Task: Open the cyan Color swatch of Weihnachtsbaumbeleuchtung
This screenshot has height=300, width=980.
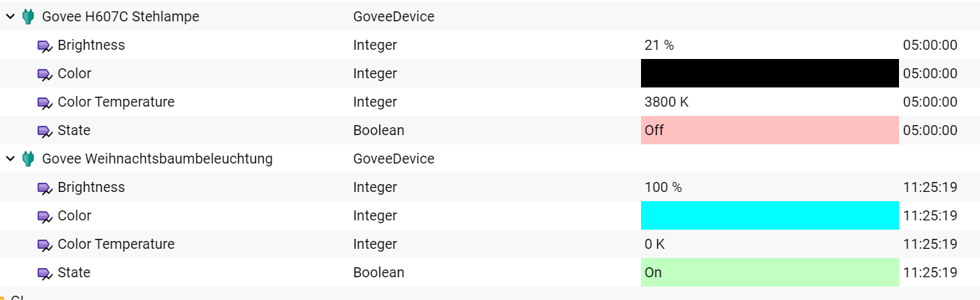Action: coord(770,215)
